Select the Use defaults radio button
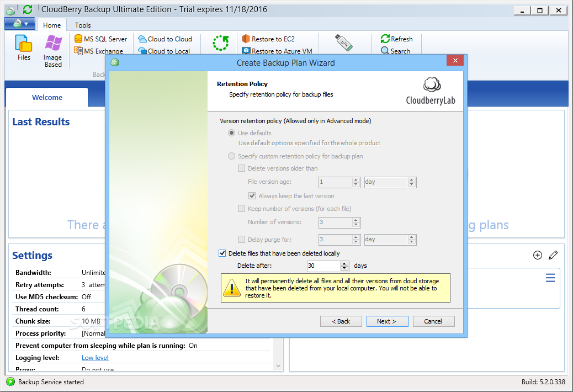Screen dimensions: 573x392 [x=231, y=133]
